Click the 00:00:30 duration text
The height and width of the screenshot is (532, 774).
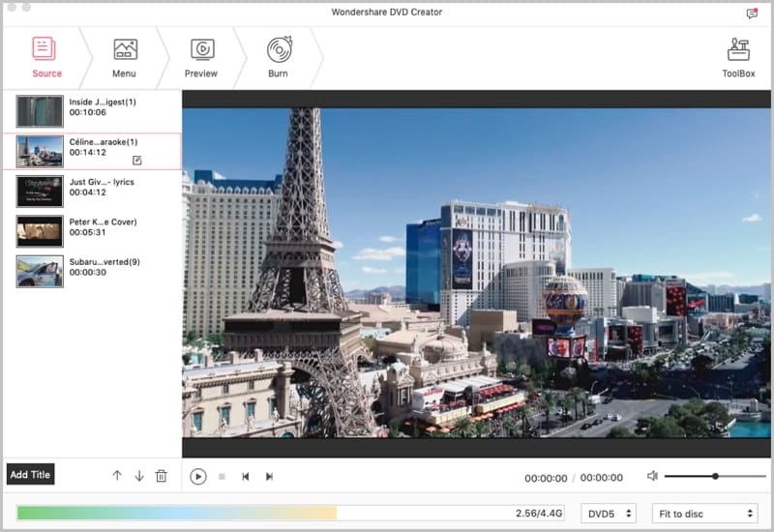[87, 273]
